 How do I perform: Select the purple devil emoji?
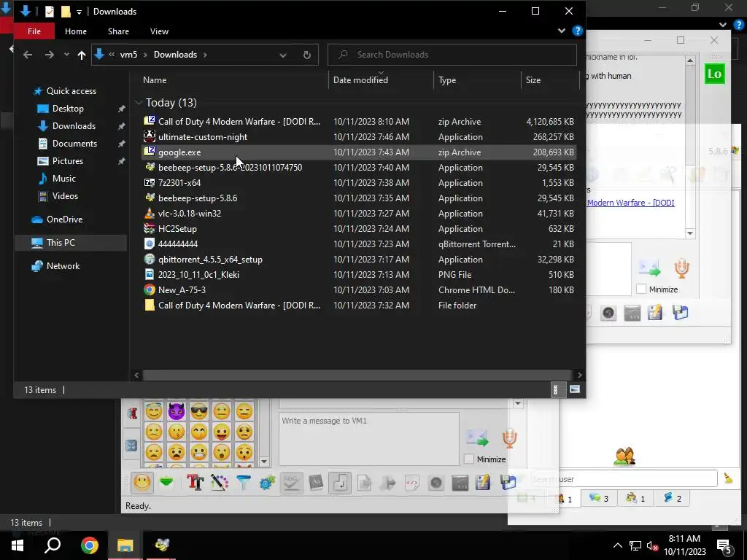coord(177,411)
